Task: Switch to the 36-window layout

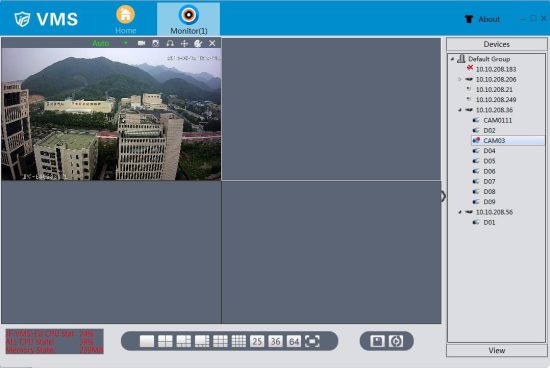Action: [275, 341]
